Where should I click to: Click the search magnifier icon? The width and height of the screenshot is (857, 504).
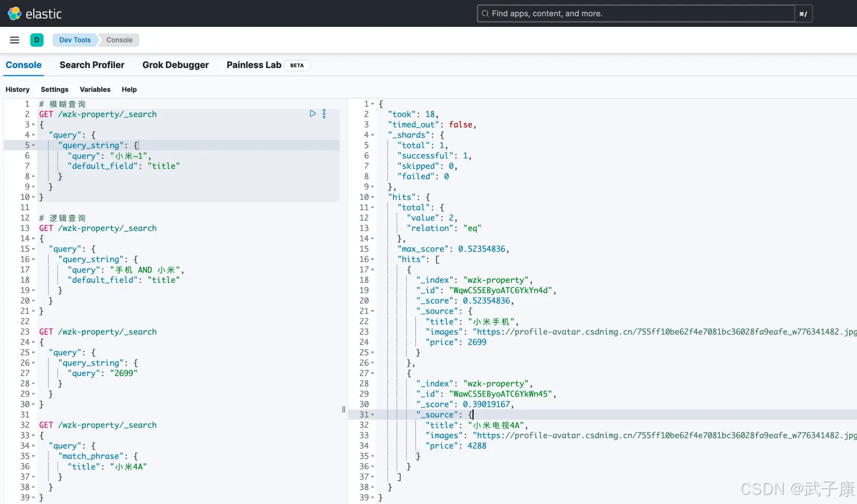(x=485, y=14)
